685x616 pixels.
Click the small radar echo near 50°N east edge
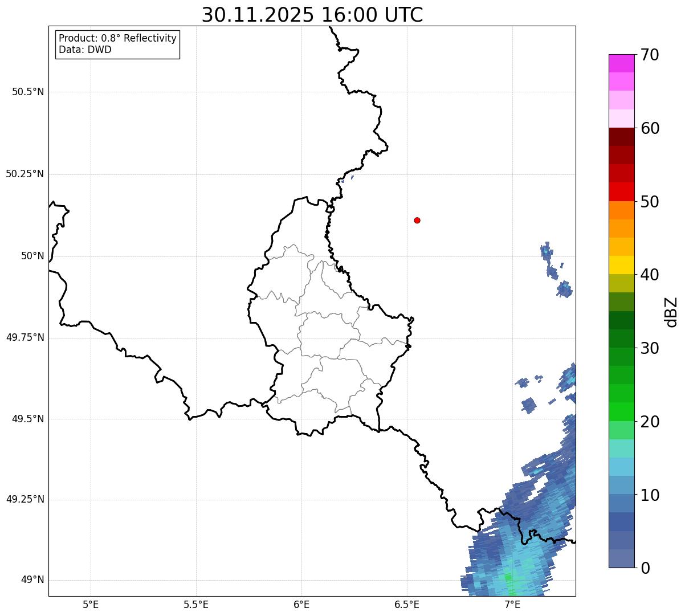click(x=546, y=251)
